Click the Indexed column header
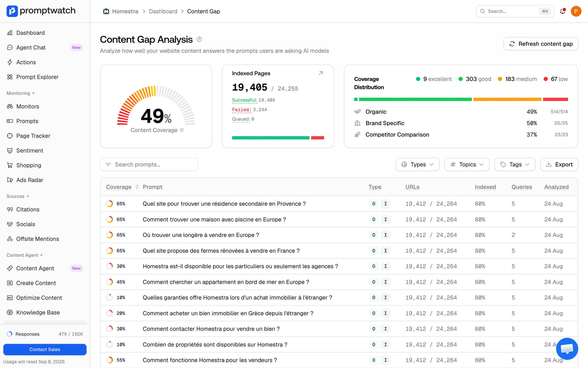Viewport: 588px width, 368px height. 485,187
